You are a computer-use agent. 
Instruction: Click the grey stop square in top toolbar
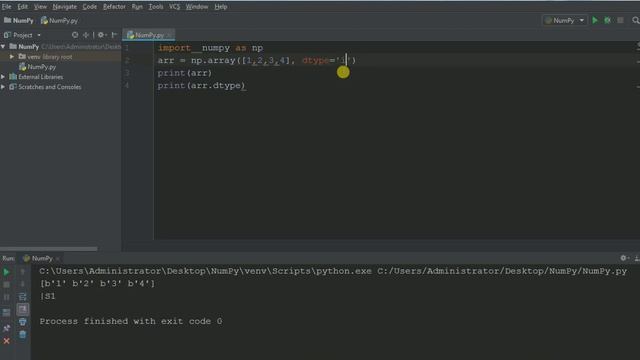[620, 20]
